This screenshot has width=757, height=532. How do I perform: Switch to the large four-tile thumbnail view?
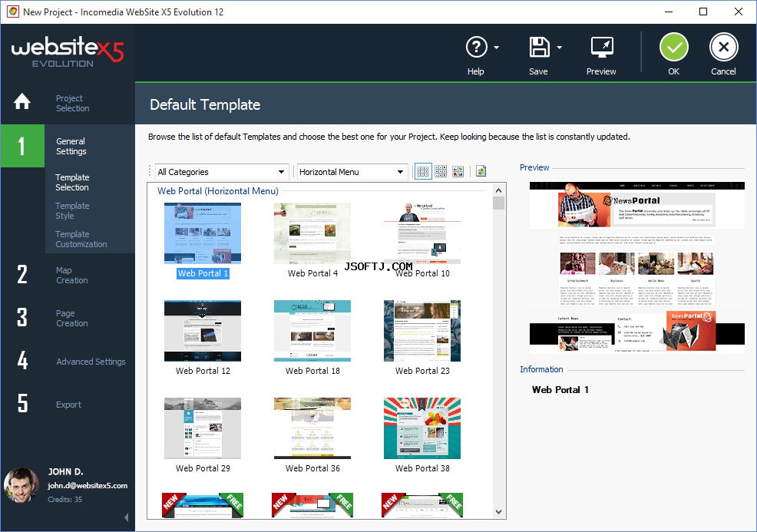[x=458, y=171]
